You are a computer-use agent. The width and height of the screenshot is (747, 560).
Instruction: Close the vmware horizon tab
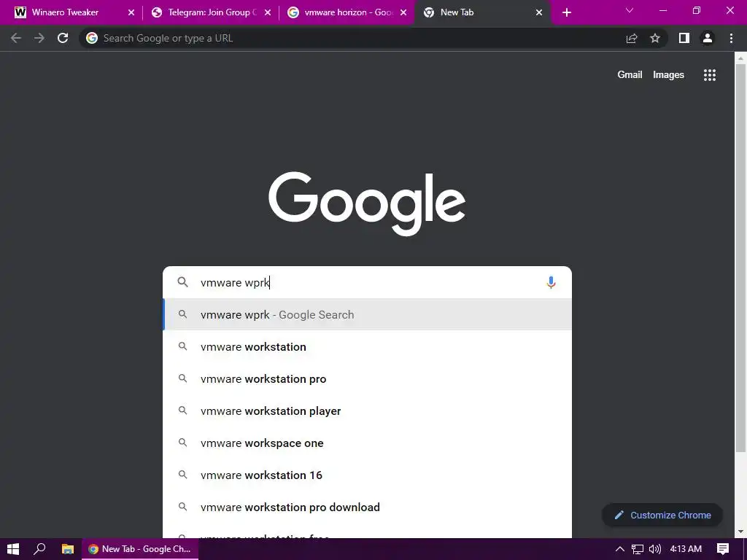click(x=403, y=12)
